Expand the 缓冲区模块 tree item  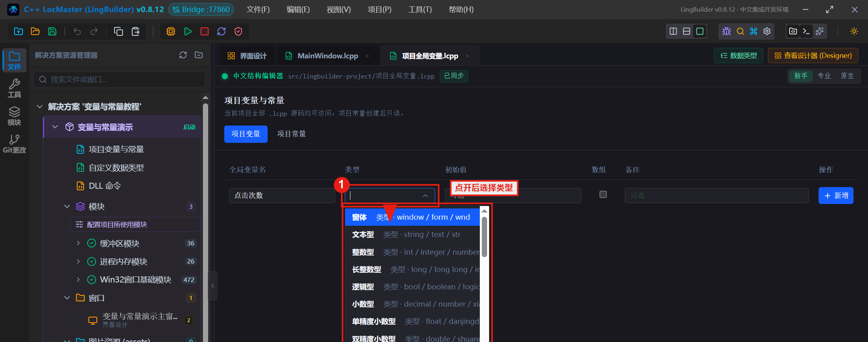tap(78, 243)
